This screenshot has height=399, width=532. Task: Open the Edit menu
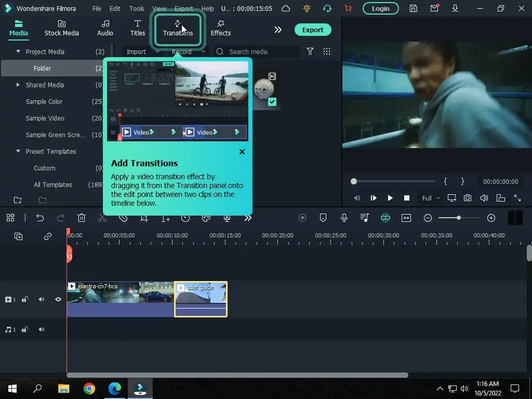pyautogui.click(x=115, y=8)
